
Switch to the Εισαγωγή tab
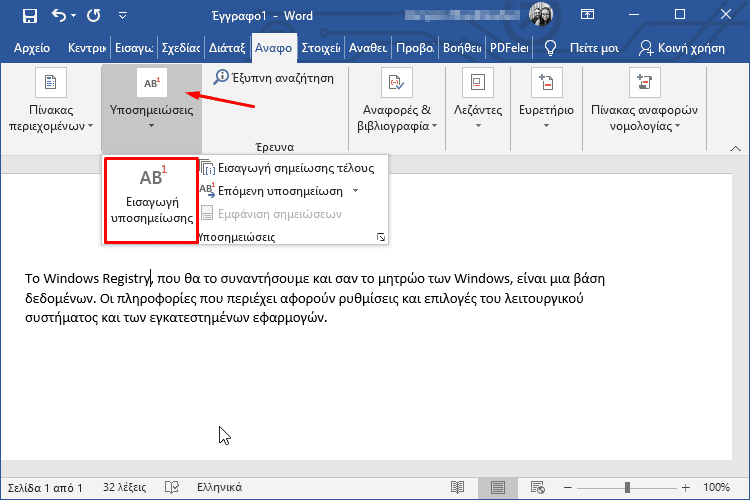[134, 48]
